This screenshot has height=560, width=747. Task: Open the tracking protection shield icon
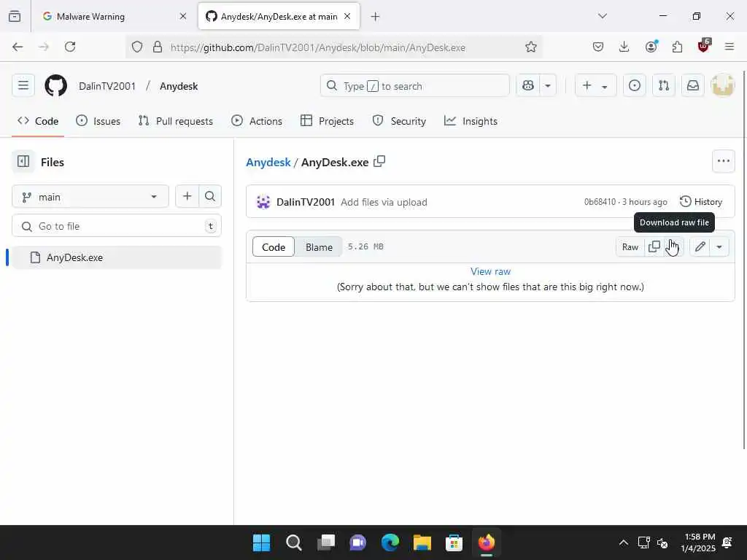tap(137, 47)
